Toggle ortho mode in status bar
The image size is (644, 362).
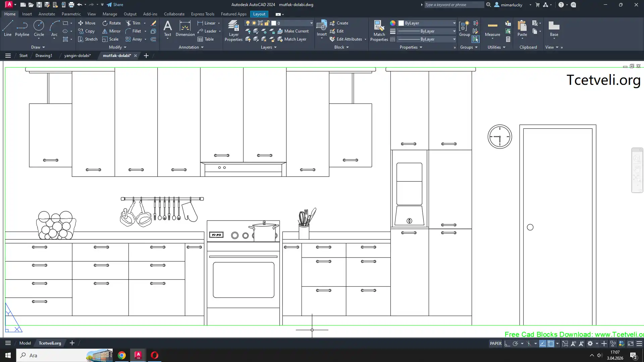(x=507, y=344)
